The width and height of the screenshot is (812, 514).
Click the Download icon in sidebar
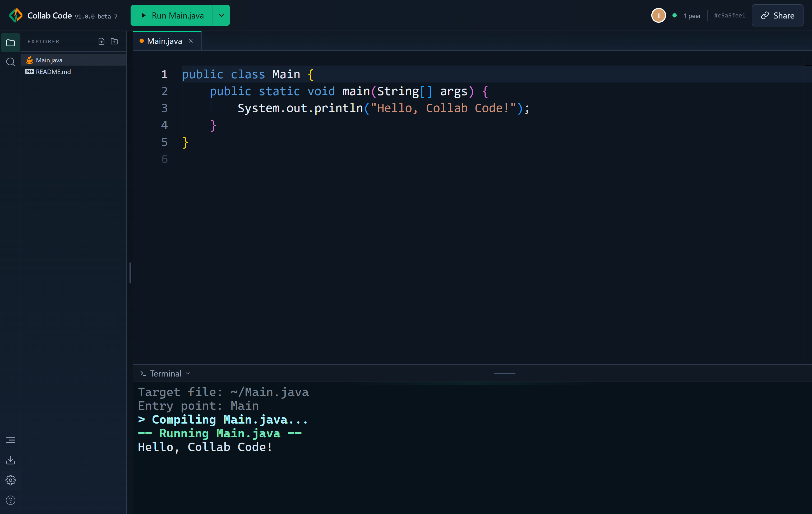click(11, 460)
